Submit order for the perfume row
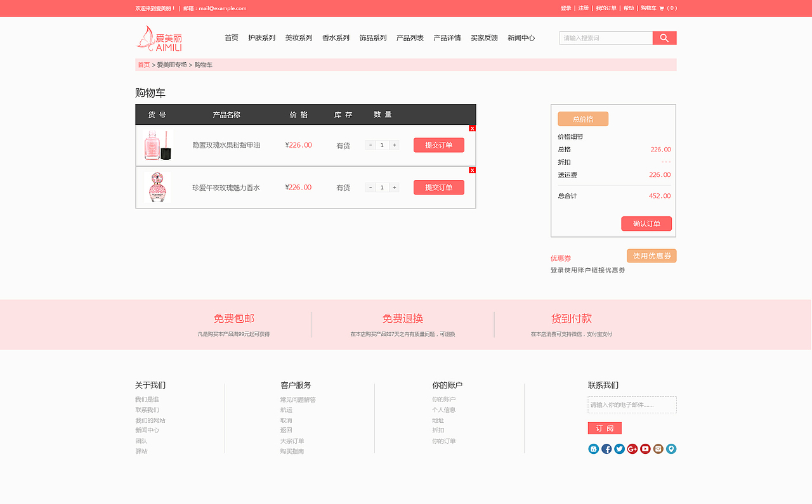This screenshot has height=504, width=812. click(439, 187)
